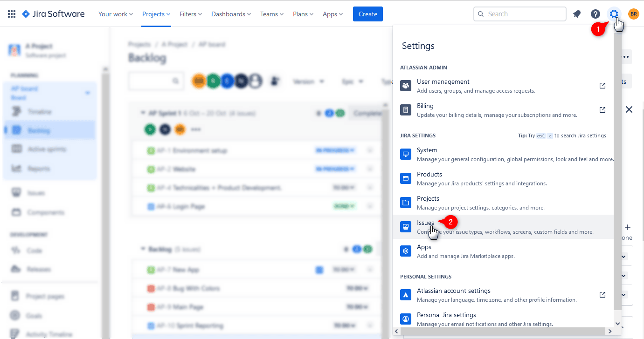Open AP-1 status IN PROGRESS dropdown
The height and width of the screenshot is (339, 644).
(x=335, y=150)
